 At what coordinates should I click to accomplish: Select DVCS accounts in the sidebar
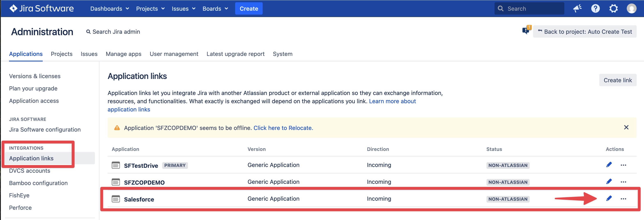click(x=30, y=171)
